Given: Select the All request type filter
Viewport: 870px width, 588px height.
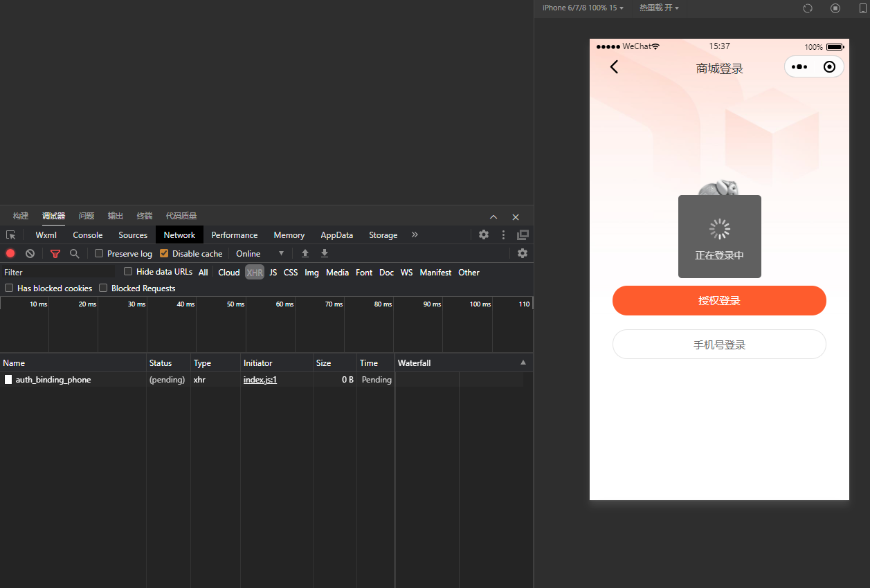Looking at the screenshot, I should [203, 273].
